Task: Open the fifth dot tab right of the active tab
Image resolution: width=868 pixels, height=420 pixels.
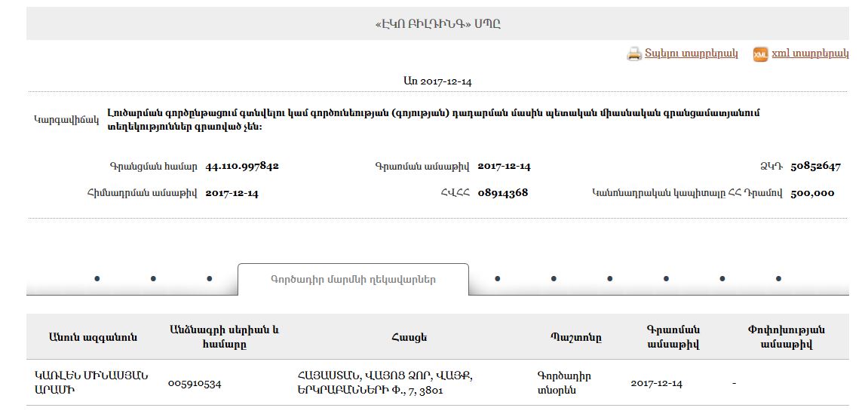Action: [722, 278]
